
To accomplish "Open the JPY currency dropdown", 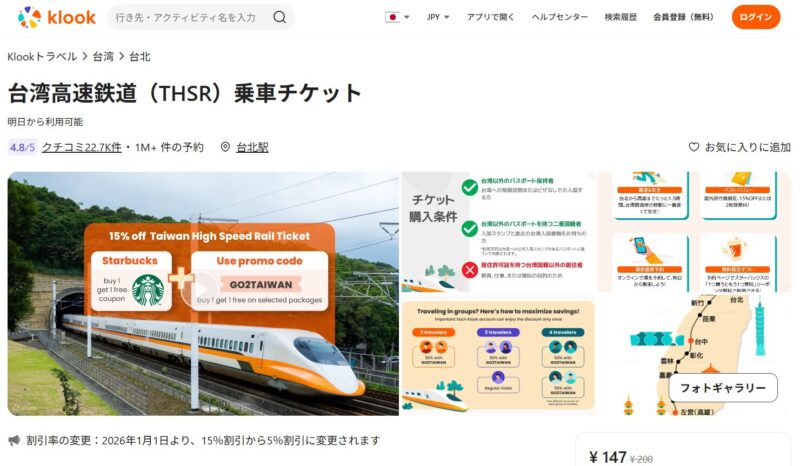I will point(438,17).
